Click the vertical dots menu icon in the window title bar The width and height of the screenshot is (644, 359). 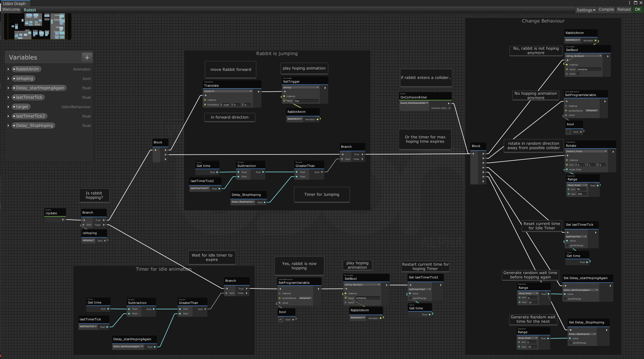click(x=629, y=3)
